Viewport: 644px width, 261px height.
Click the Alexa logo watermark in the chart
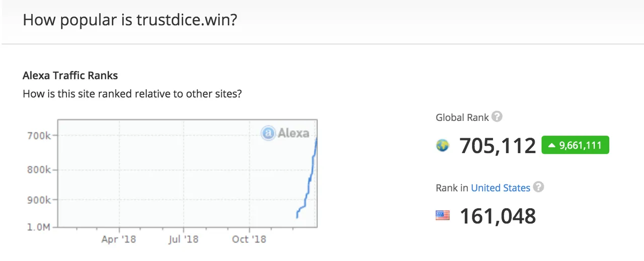[285, 133]
